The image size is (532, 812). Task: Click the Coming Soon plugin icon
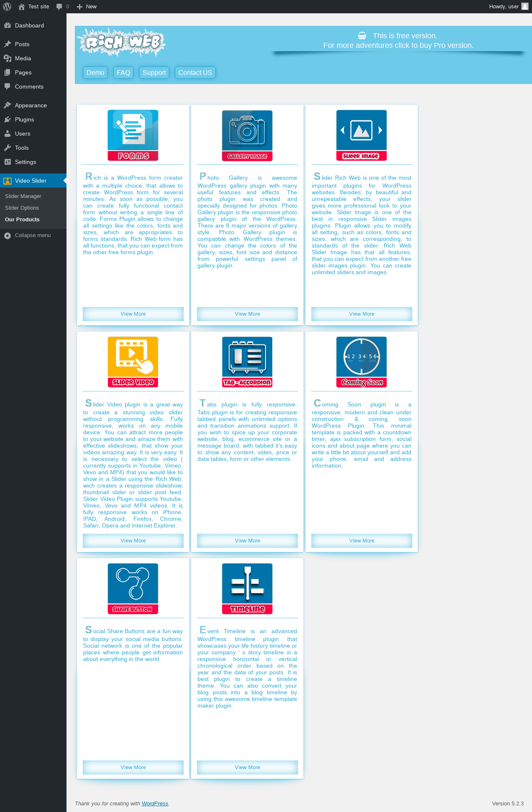point(362,362)
